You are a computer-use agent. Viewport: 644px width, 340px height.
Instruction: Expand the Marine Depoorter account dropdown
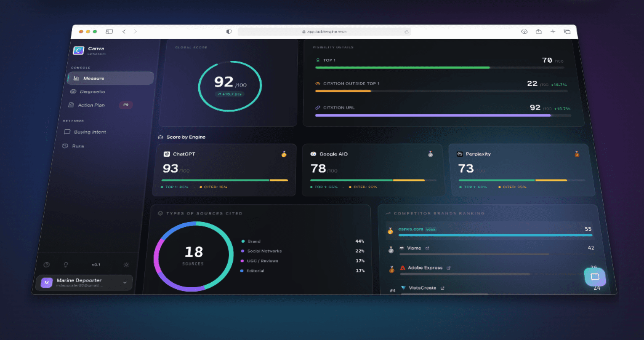point(125,283)
